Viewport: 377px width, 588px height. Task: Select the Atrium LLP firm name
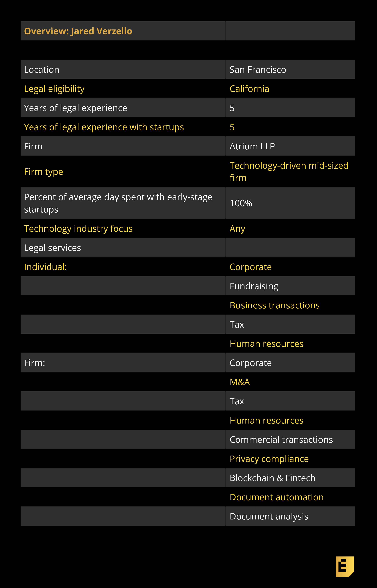click(x=252, y=146)
